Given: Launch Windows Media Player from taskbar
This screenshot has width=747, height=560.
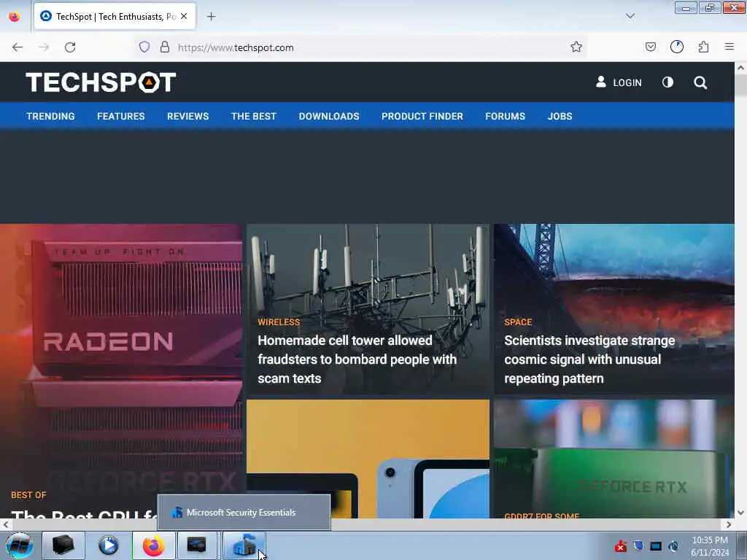Looking at the screenshot, I should pos(108,545).
